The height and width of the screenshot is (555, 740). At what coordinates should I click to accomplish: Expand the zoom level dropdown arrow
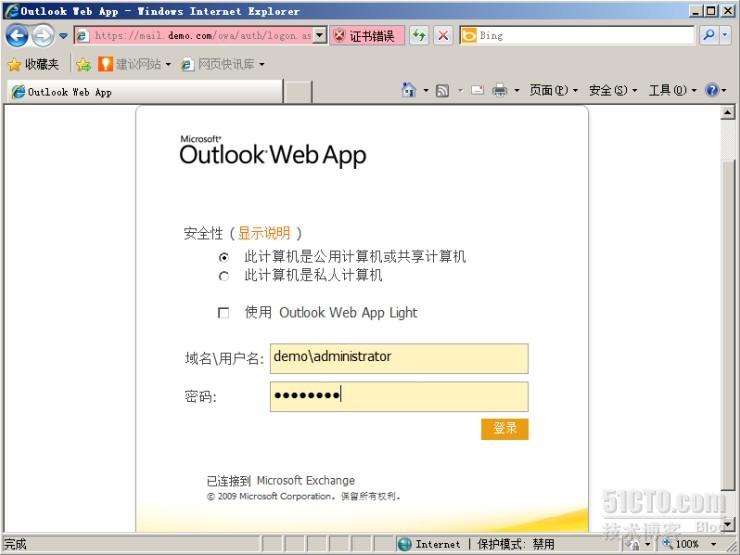714,545
